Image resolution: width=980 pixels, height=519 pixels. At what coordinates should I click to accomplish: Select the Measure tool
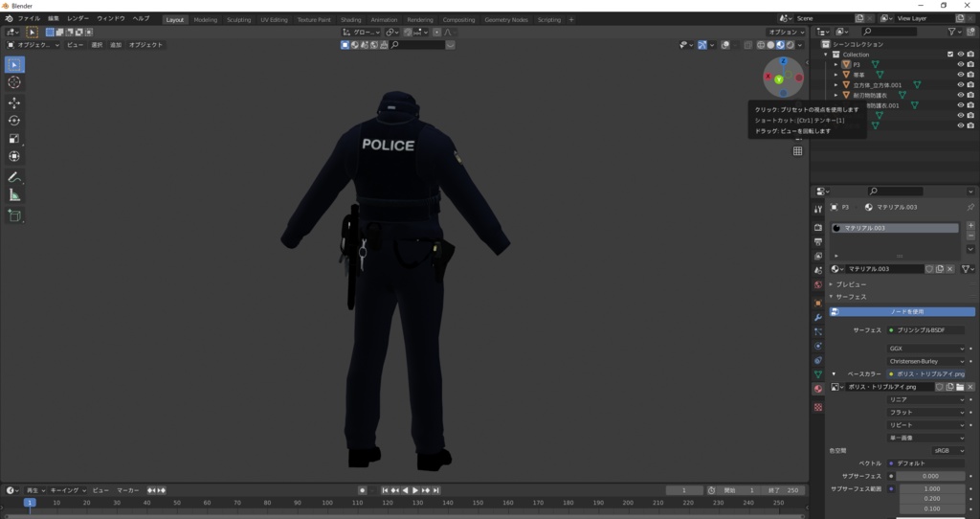(14, 195)
